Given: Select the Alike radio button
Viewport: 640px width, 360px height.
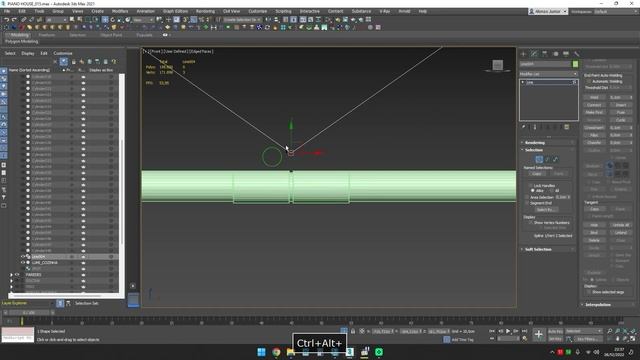Looking at the screenshot, I should click(533, 191).
